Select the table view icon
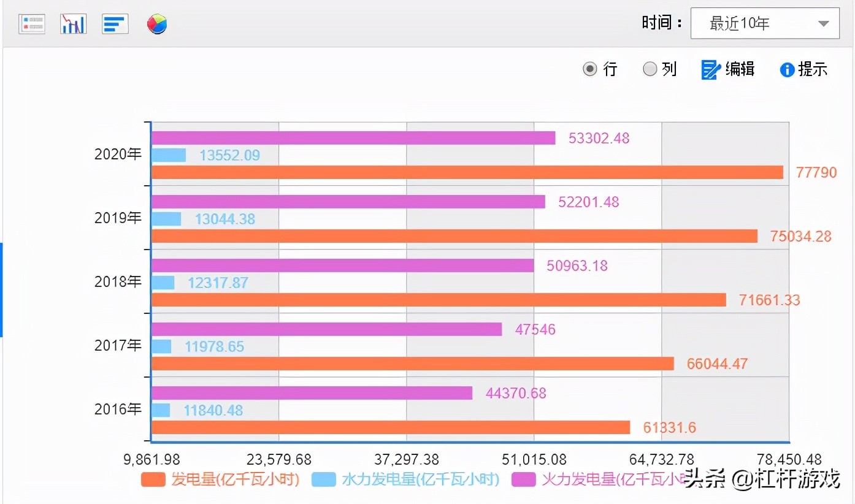 point(31,23)
